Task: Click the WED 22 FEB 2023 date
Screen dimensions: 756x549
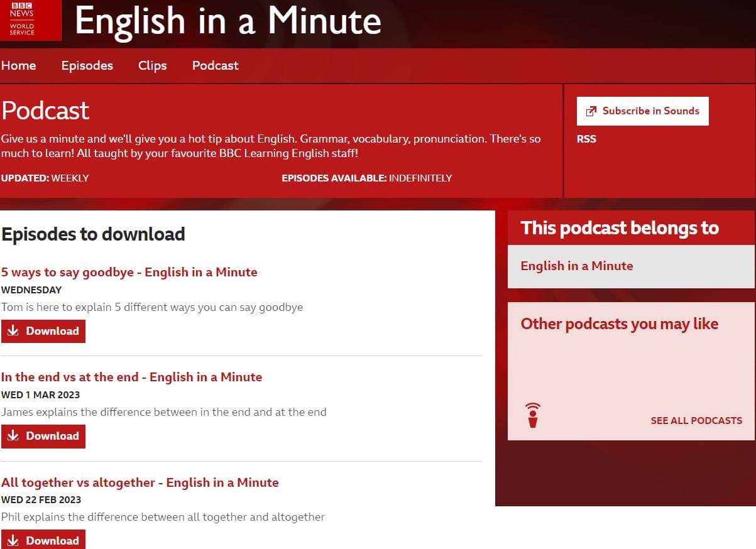Action: tap(41, 500)
